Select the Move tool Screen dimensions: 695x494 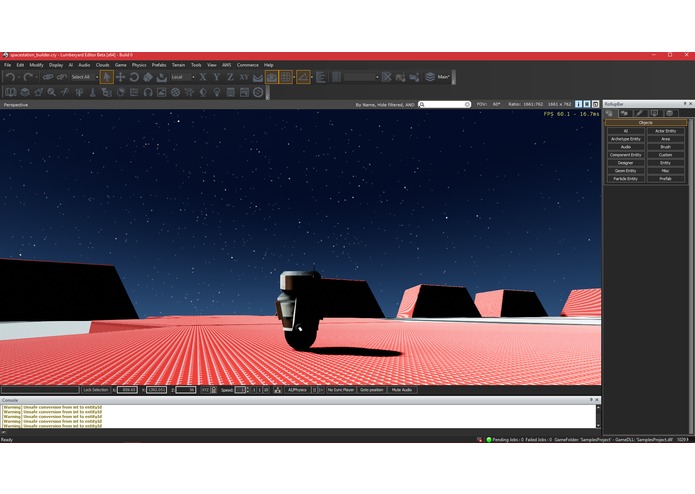pyautogui.click(x=120, y=77)
